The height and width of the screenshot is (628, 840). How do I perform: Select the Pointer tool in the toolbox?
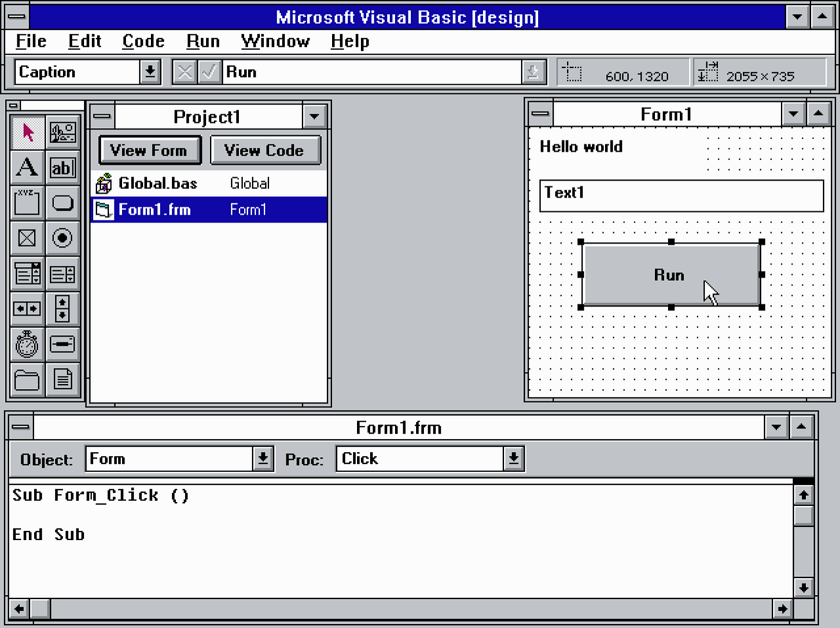[x=27, y=131]
